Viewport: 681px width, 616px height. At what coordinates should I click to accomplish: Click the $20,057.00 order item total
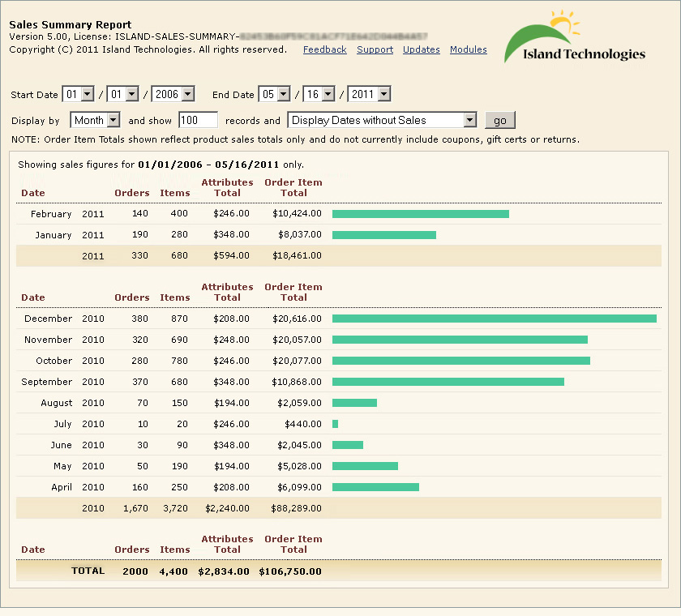[297, 340]
